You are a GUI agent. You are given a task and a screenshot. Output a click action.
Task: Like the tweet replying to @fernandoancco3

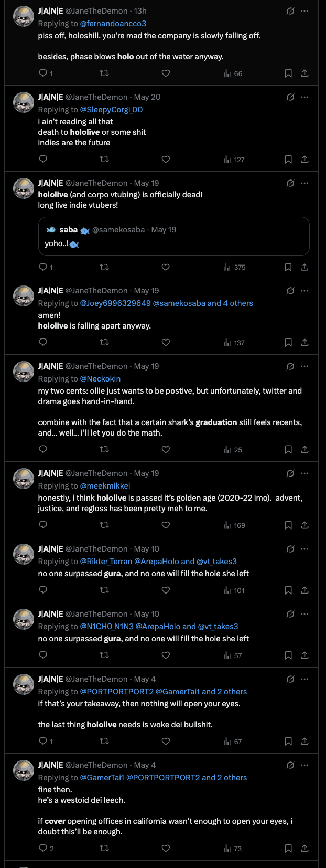tap(166, 73)
